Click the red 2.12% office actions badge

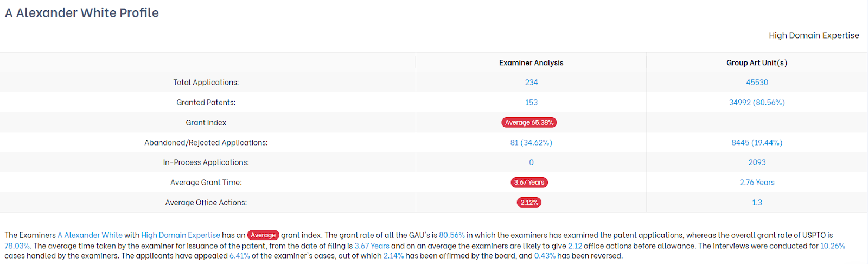tap(529, 203)
